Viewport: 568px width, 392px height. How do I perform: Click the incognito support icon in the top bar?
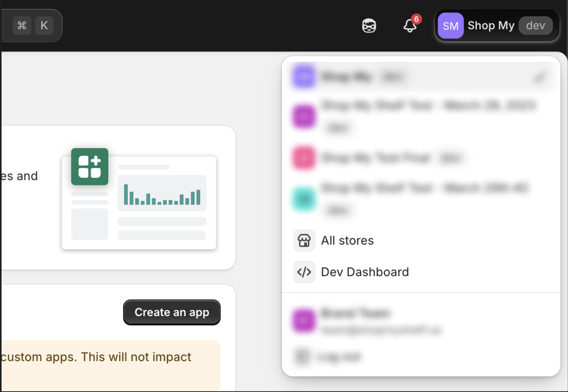[369, 25]
